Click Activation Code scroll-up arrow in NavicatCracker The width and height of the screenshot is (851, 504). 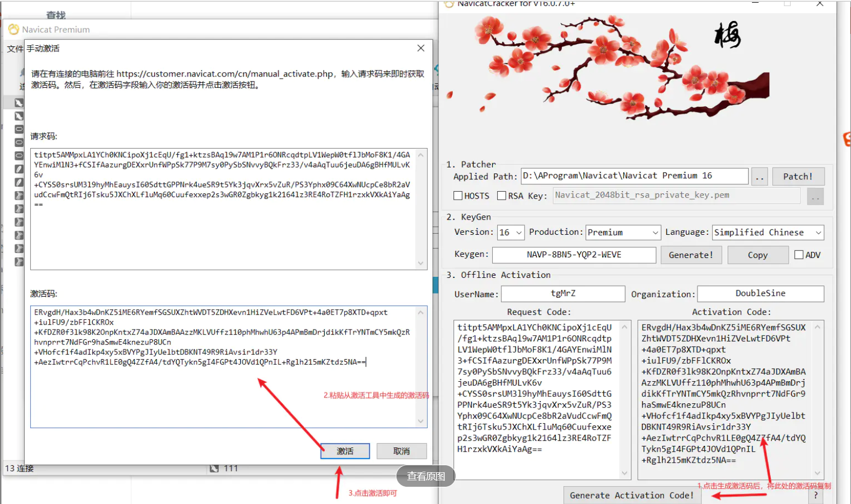818,327
